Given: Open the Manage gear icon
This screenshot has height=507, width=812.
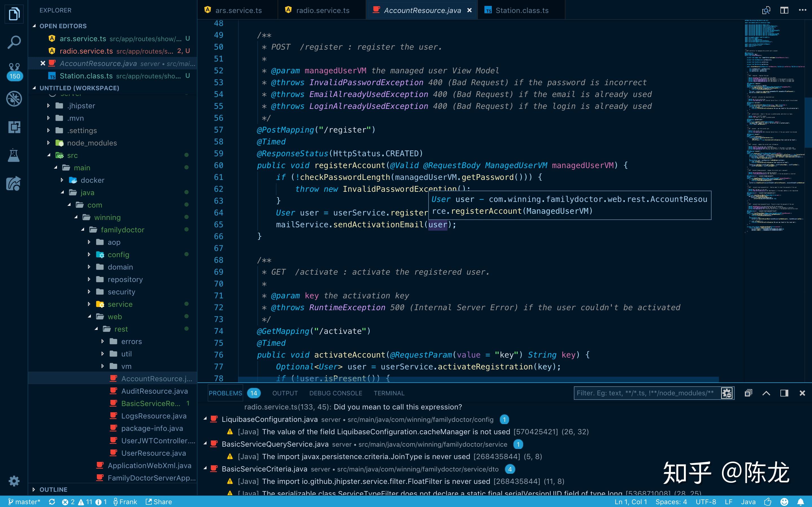Looking at the screenshot, I should [14, 481].
